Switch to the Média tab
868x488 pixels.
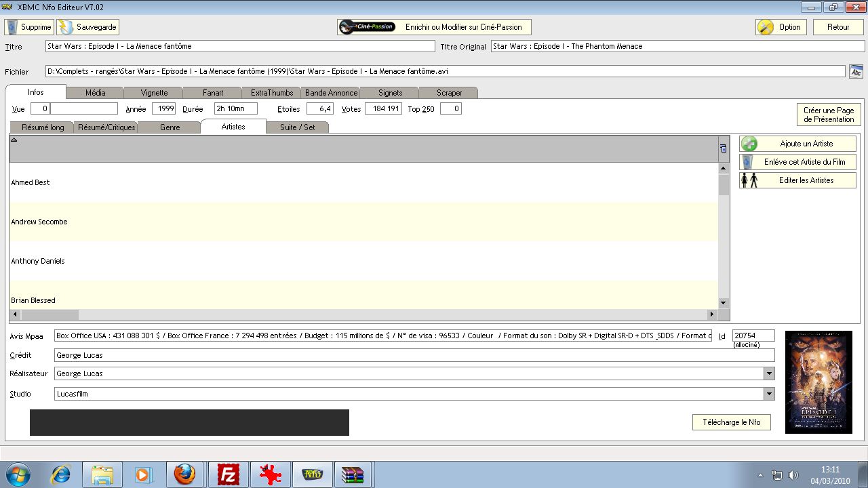[96, 93]
